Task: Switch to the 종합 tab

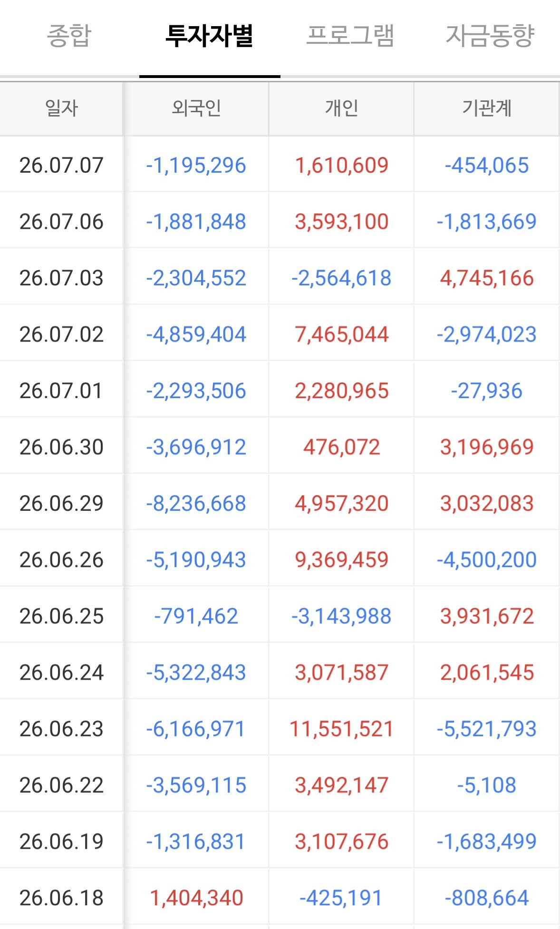Action: coord(69,36)
